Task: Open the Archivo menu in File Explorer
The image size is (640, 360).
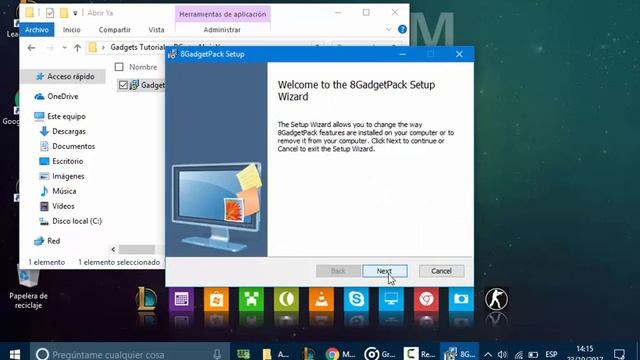Action: click(37, 30)
